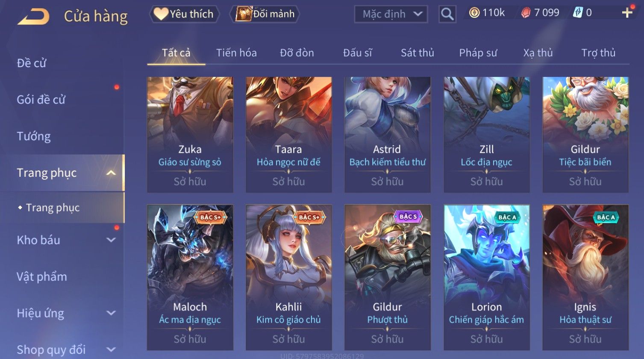The image size is (644, 359).
Task: Open Yêu thích heart favorites
Action: 184,14
